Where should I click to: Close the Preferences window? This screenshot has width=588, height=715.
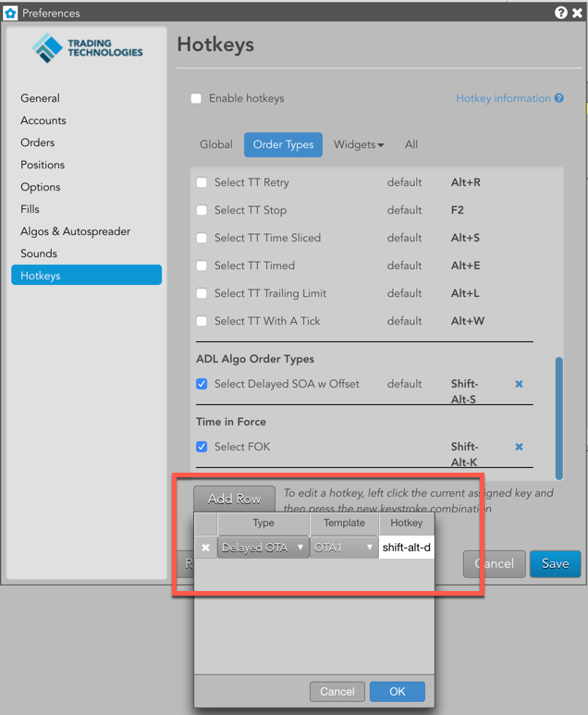click(x=577, y=12)
